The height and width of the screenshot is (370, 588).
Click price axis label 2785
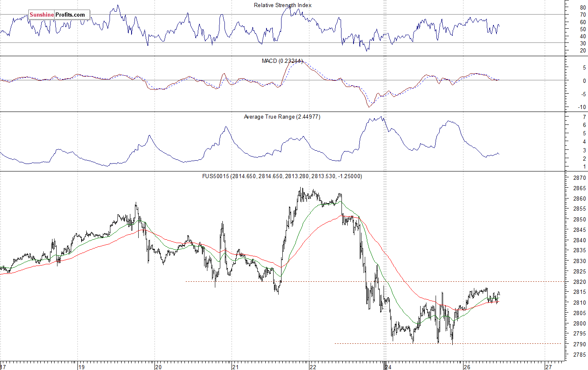pos(580,355)
